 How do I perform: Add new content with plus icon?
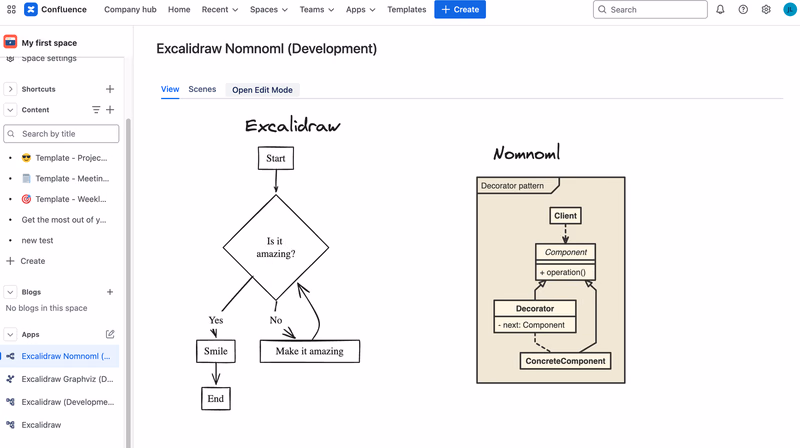(110, 110)
